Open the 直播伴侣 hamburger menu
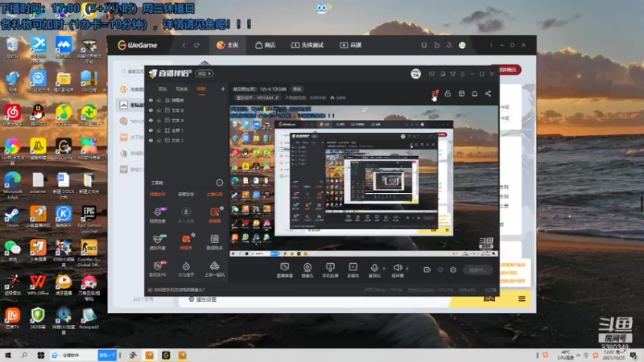 click(462, 74)
